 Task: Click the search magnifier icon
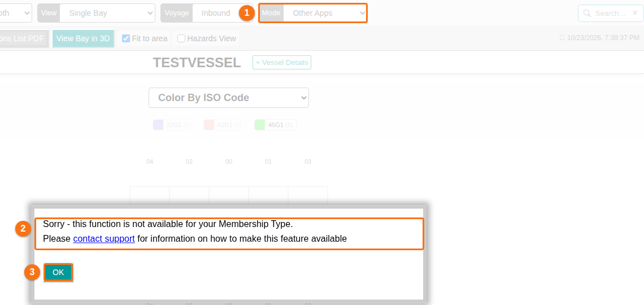click(x=587, y=13)
